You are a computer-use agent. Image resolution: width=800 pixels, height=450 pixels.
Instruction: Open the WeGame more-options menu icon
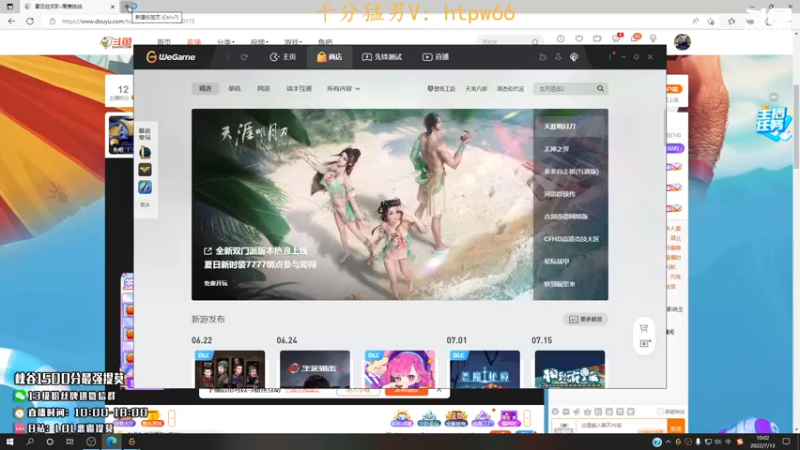tap(611, 57)
